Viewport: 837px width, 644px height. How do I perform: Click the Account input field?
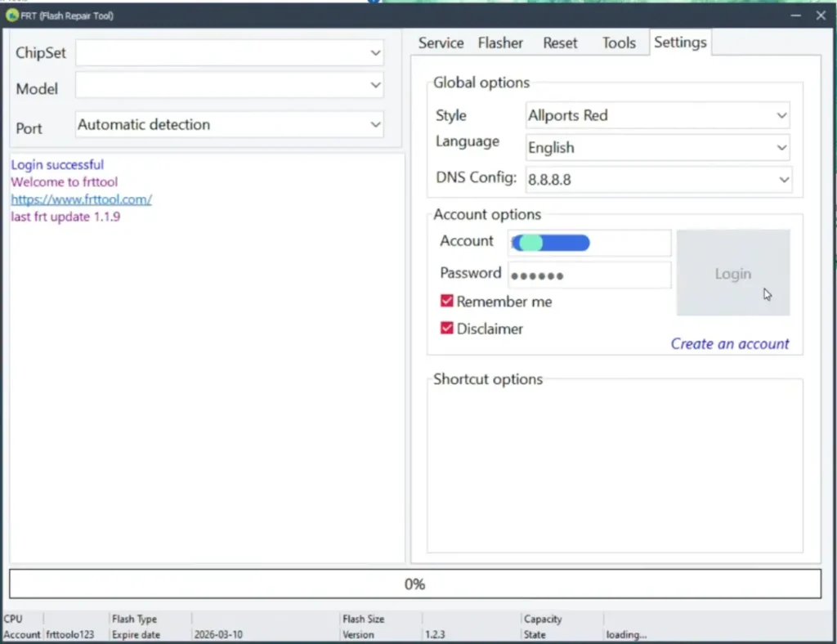pyautogui.click(x=589, y=243)
